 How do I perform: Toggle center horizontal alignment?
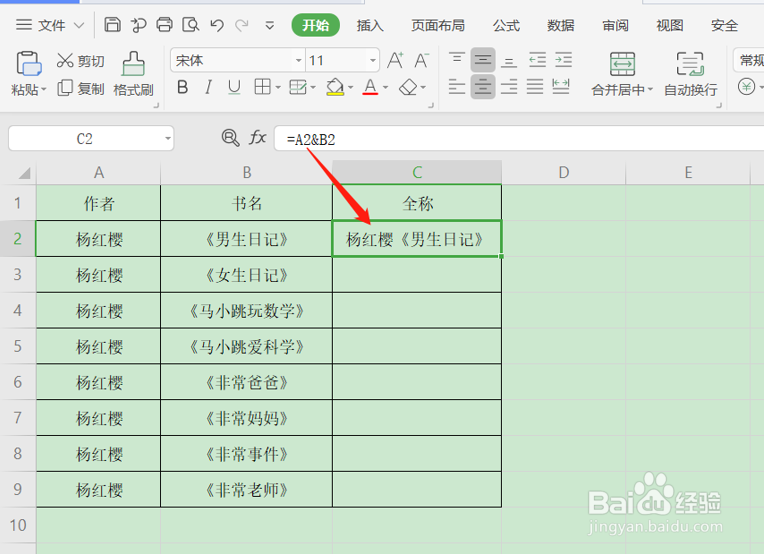point(483,87)
